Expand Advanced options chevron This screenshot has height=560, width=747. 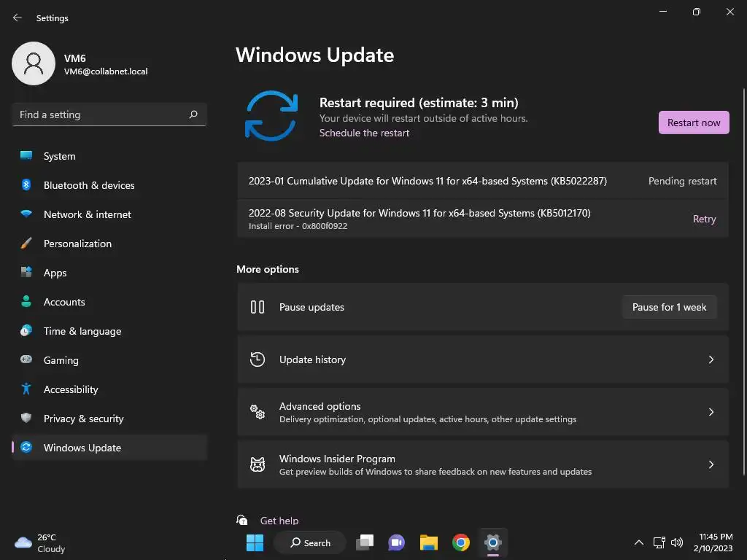coord(711,412)
